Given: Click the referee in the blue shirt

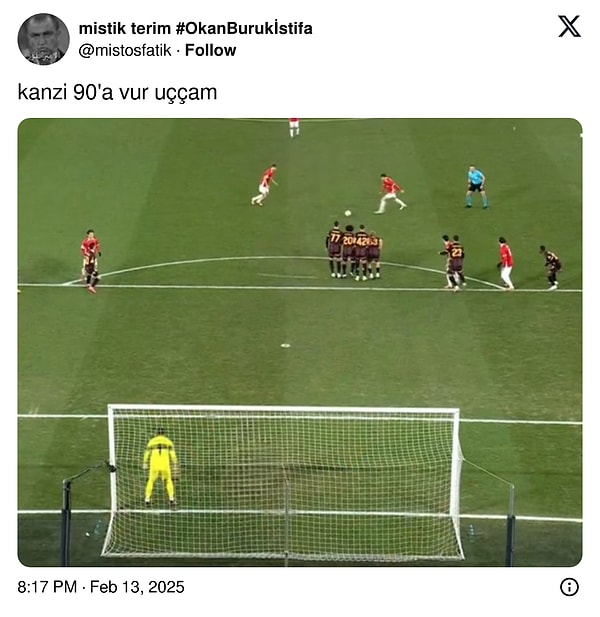Looking at the screenshot, I should tap(476, 187).
